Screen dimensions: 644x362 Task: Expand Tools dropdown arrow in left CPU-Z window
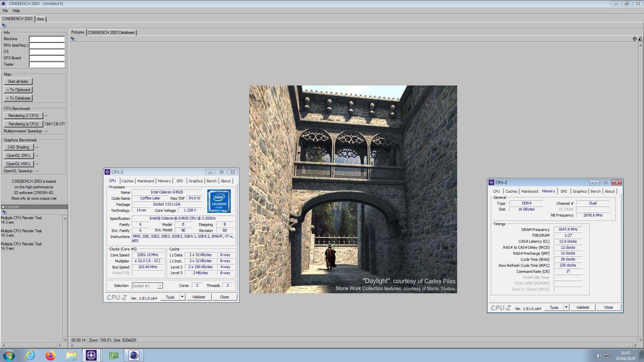(182, 297)
